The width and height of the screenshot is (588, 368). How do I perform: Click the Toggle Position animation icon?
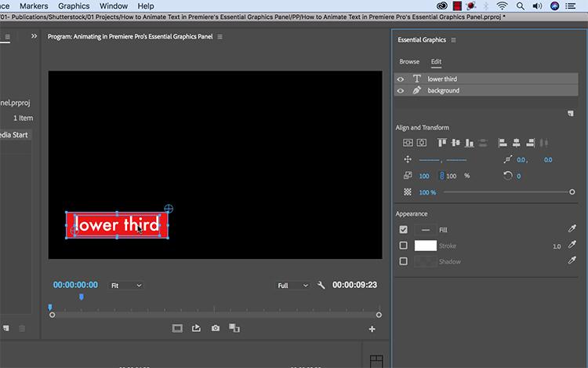coord(408,159)
